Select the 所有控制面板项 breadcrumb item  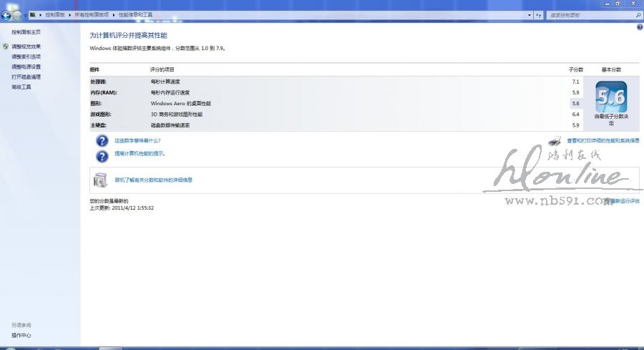coord(91,14)
